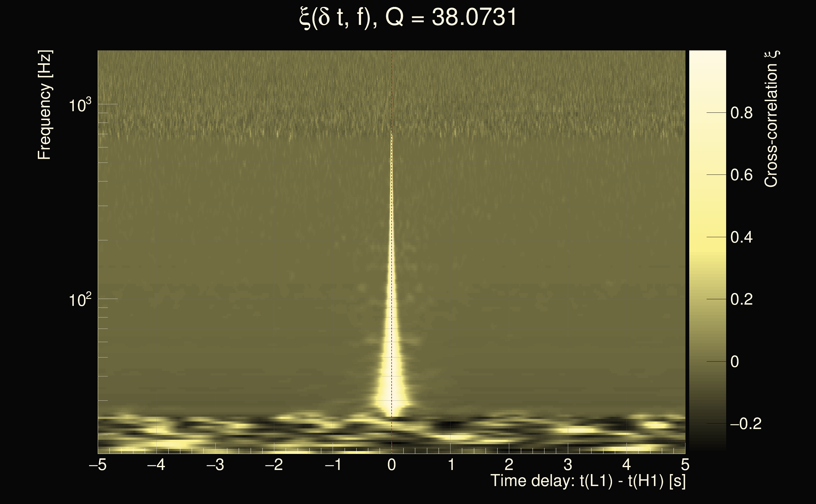Click the x-axis tick label -3
The width and height of the screenshot is (816, 504).
[x=215, y=465]
